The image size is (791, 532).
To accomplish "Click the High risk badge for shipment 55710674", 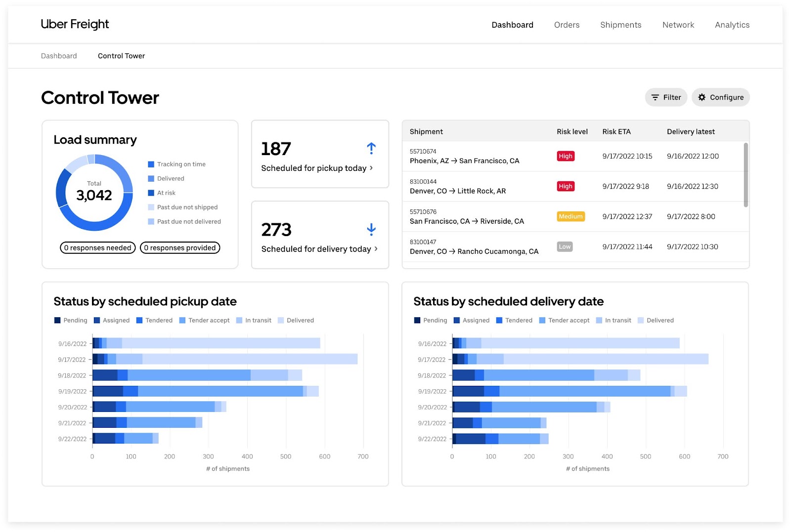I will click(x=566, y=156).
